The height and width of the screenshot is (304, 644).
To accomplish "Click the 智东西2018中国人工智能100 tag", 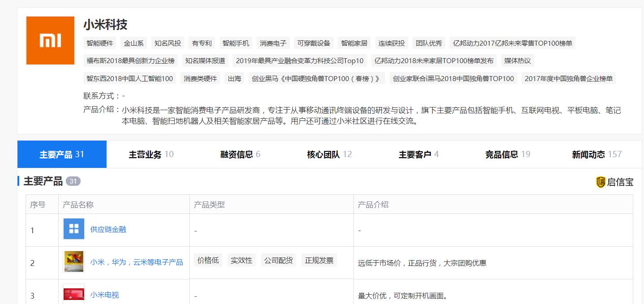I will coord(130,78).
